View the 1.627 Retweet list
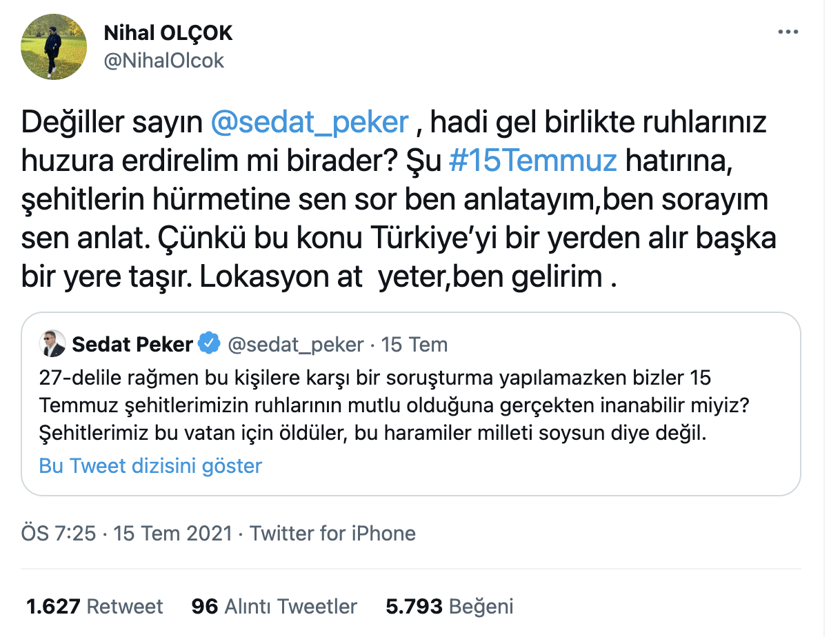The height and width of the screenshot is (637, 840). click(94, 606)
